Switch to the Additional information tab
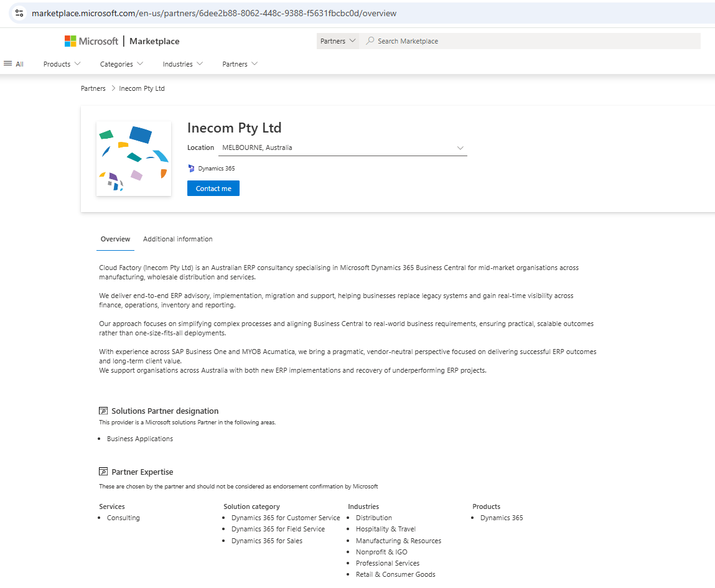Viewport: 715px width, 588px height. 177,239
